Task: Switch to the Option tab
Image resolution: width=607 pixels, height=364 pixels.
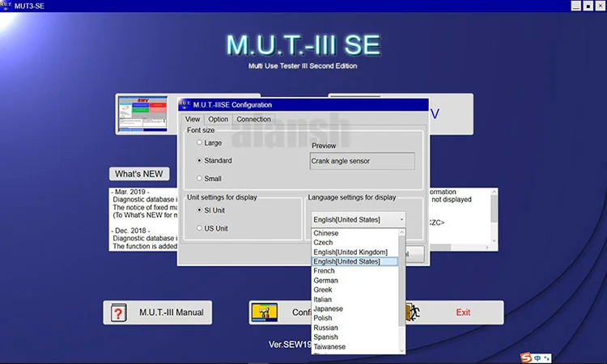Action: coord(218,119)
